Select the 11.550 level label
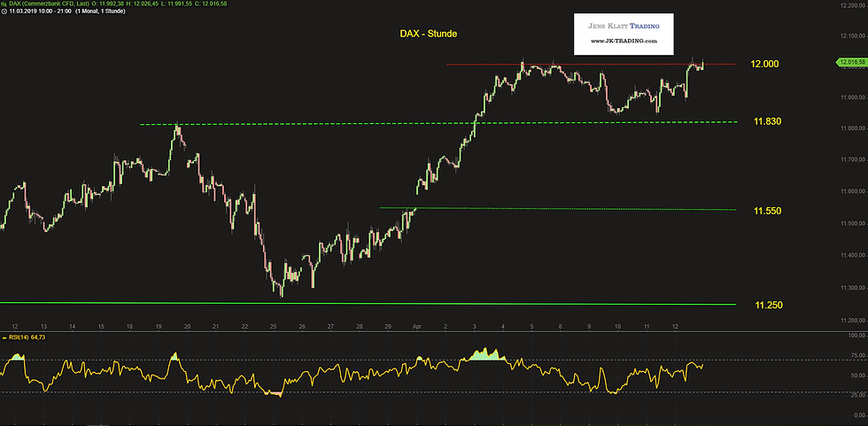Image resolution: width=868 pixels, height=426 pixels. coord(767,211)
